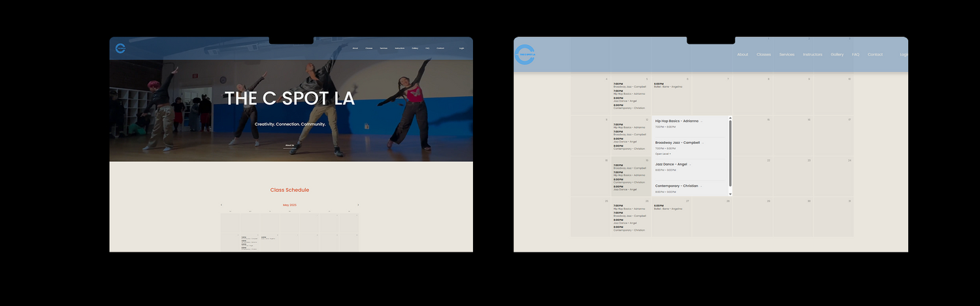Open Services in the calendar window navigation
The height and width of the screenshot is (306, 980).
[787, 55]
